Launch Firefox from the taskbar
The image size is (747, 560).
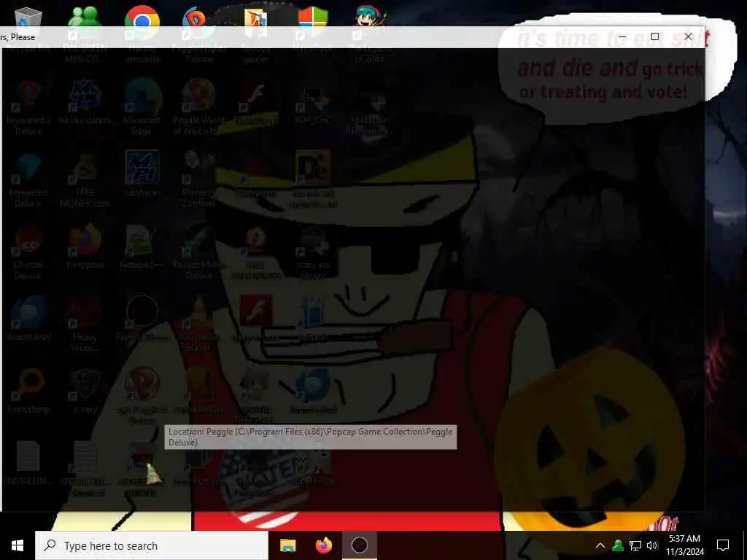[x=324, y=545]
